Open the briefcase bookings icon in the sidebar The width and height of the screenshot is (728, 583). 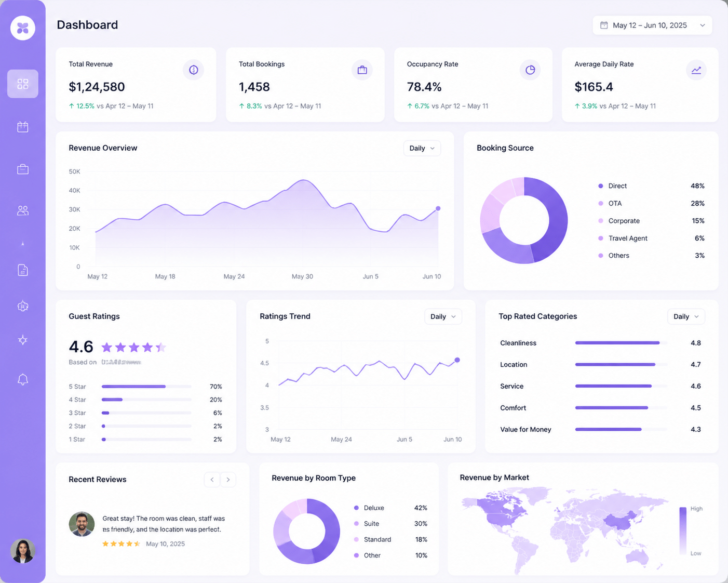click(x=23, y=169)
